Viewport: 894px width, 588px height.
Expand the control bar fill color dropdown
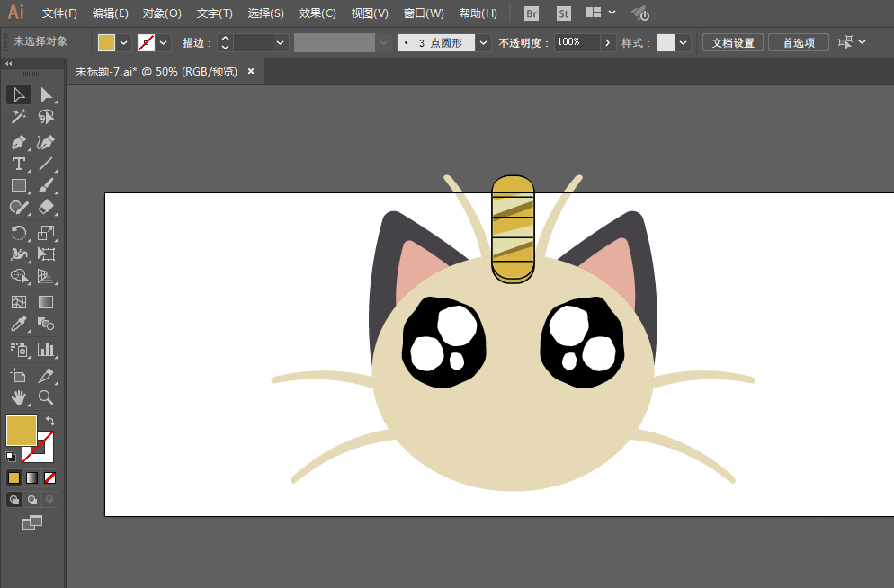tap(124, 43)
